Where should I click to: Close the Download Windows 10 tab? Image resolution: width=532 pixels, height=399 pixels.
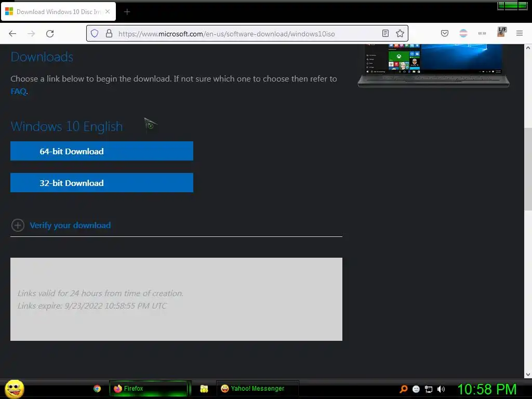[x=108, y=11]
